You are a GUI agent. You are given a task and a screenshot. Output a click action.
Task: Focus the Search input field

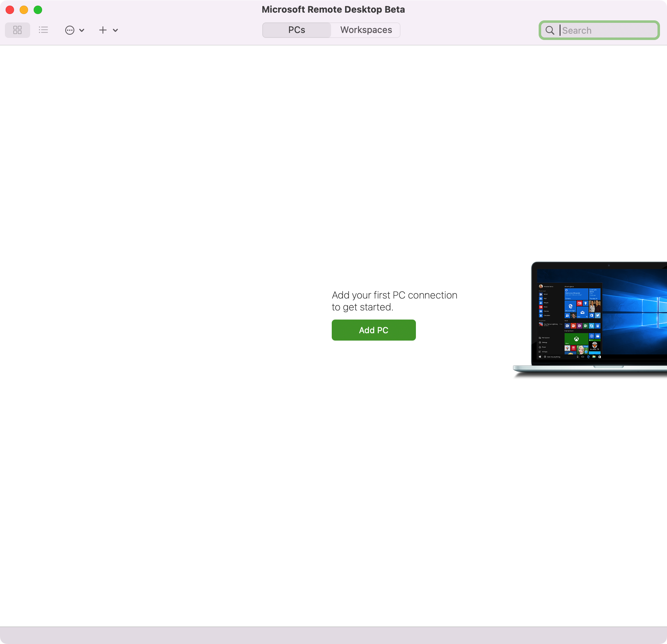599,31
